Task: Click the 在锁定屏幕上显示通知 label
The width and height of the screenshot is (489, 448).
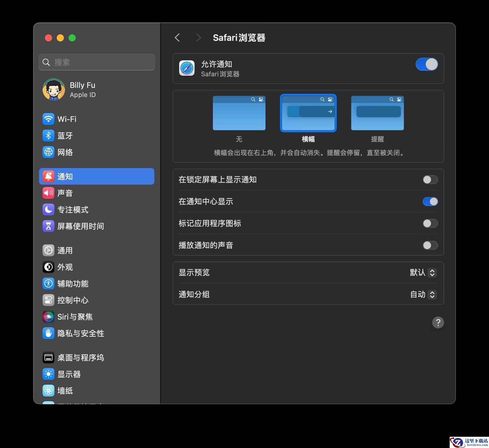Action: coord(218,180)
